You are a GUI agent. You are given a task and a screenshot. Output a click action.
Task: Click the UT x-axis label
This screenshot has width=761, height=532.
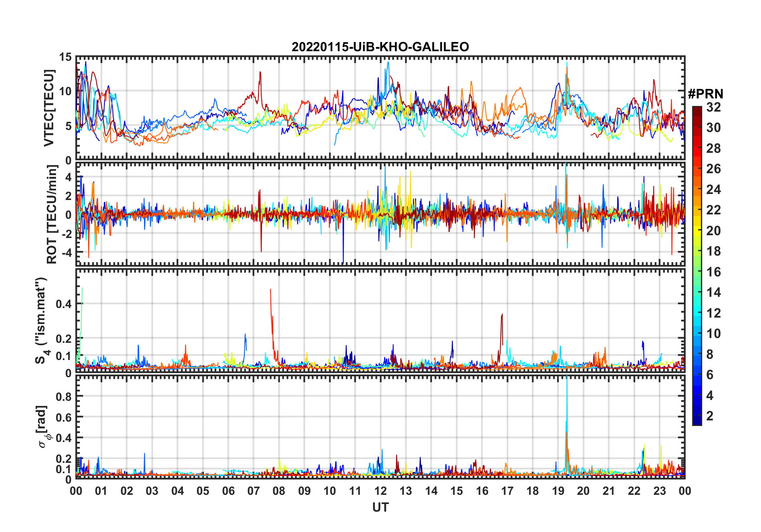(380, 507)
